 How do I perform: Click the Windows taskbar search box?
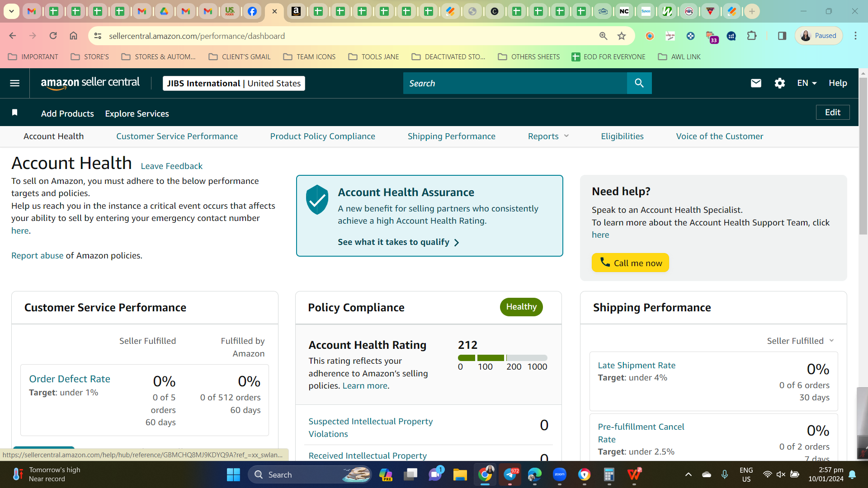(310, 474)
